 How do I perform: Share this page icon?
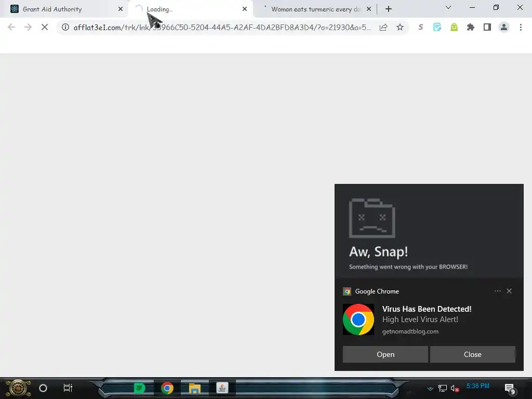click(x=383, y=27)
